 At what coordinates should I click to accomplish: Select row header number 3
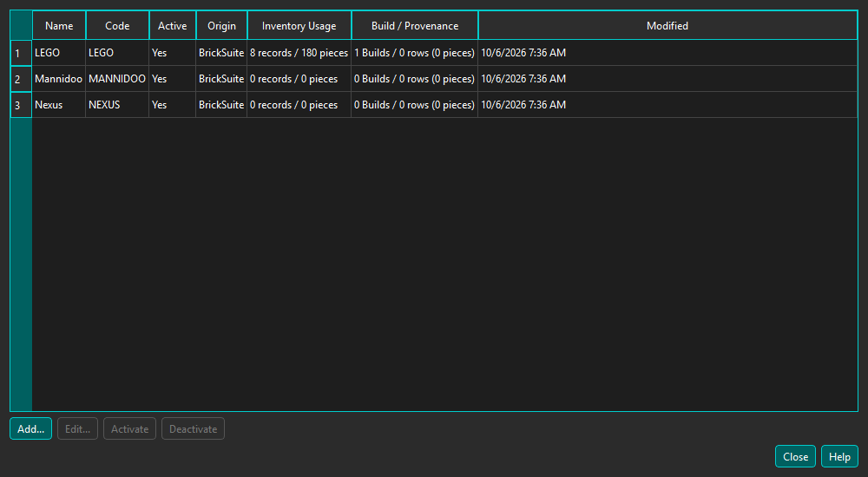(x=21, y=105)
